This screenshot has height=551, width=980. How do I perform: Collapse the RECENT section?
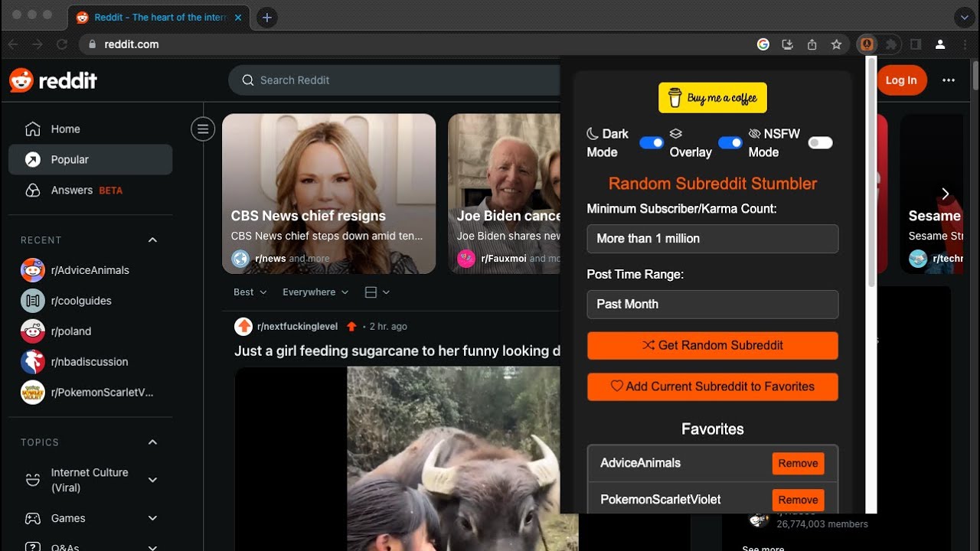pos(152,240)
